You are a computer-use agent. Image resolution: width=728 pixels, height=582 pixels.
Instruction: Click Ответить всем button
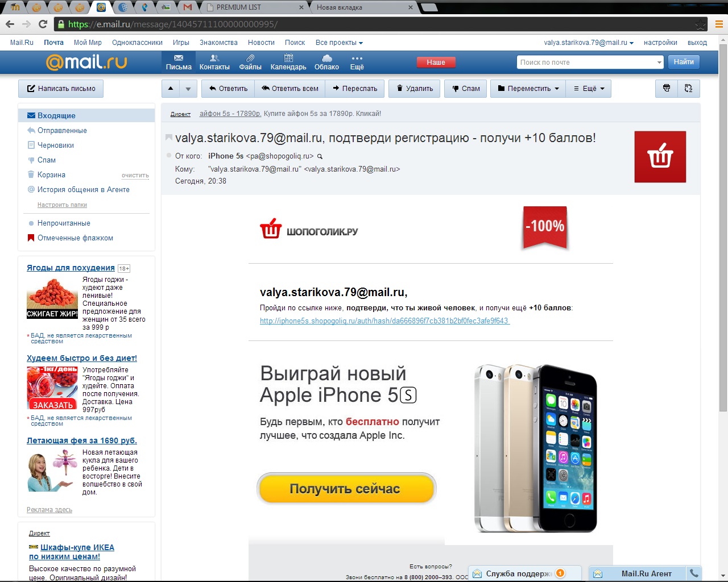289,88
